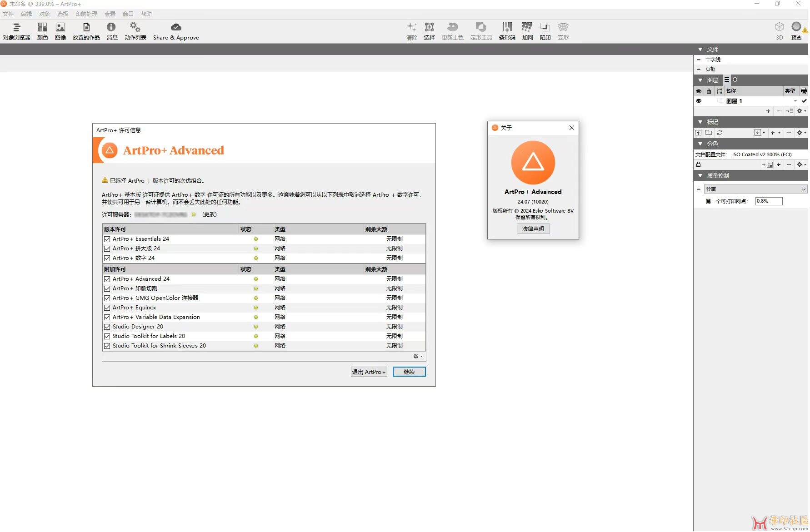
Task: Click the 消息 messages info icon
Action: pyautogui.click(x=112, y=32)
